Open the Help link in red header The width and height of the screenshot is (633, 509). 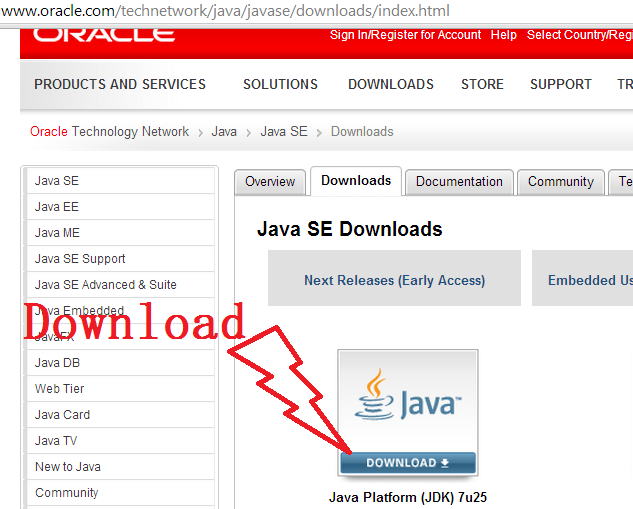[503, 35]
